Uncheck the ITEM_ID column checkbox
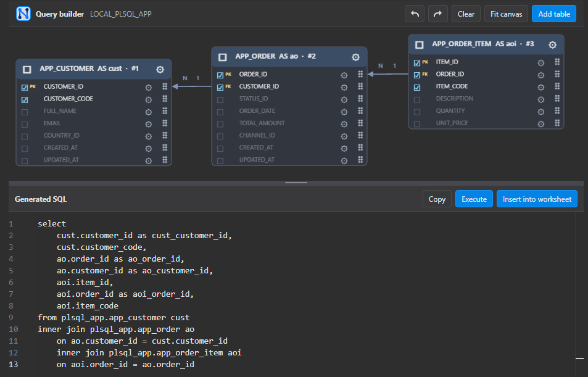The image size is (588, 377). point(417,63)
